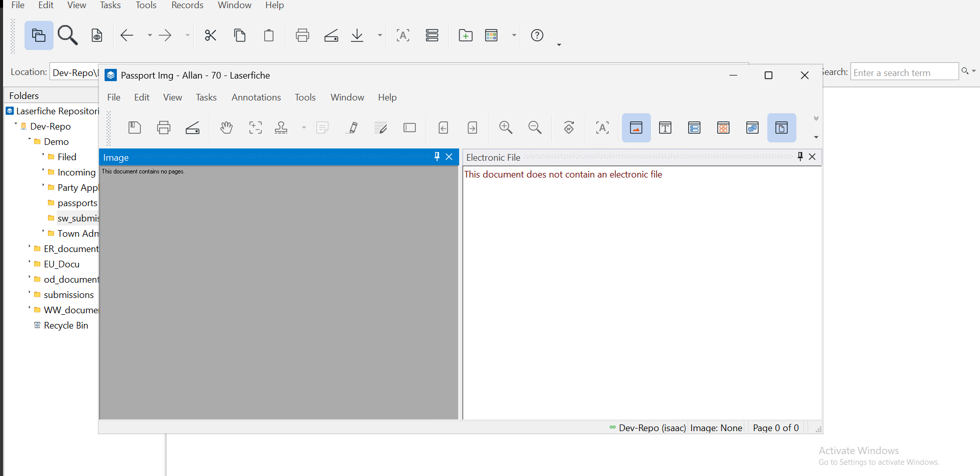Select the Pan hand tool

(x=227, y=128)
